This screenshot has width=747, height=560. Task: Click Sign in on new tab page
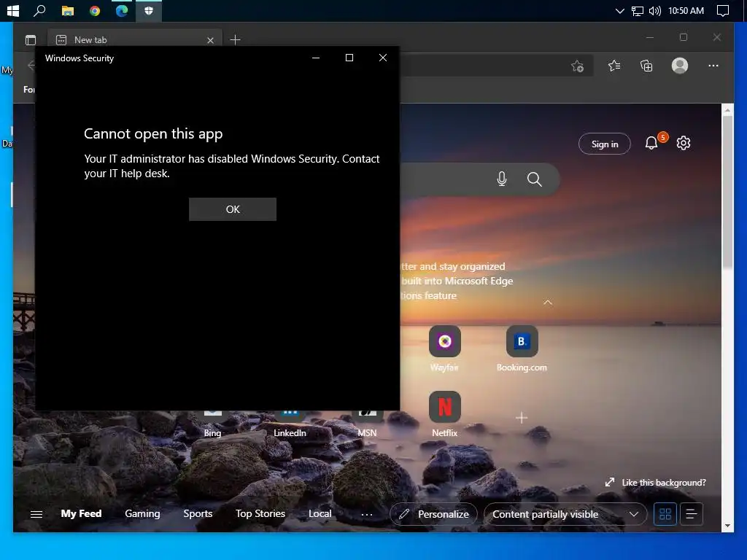point(605,144)
